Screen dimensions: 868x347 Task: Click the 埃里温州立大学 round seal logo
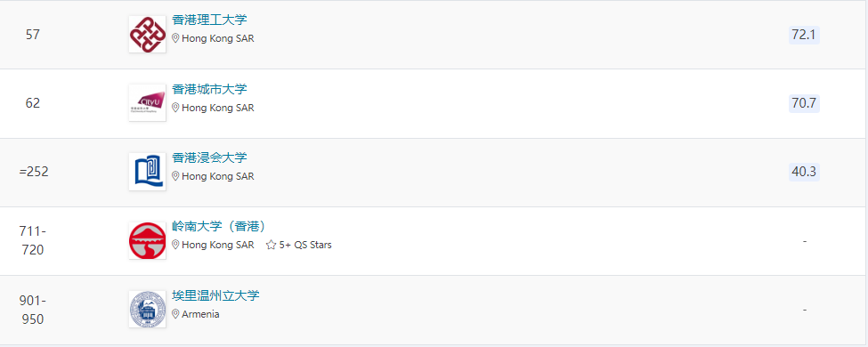click(x=147, y=309)
